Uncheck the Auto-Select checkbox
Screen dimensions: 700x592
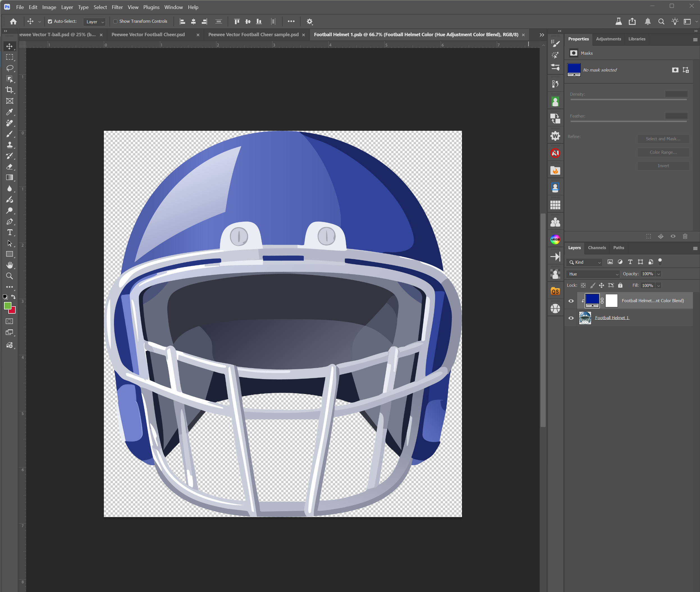coord(50,22)
